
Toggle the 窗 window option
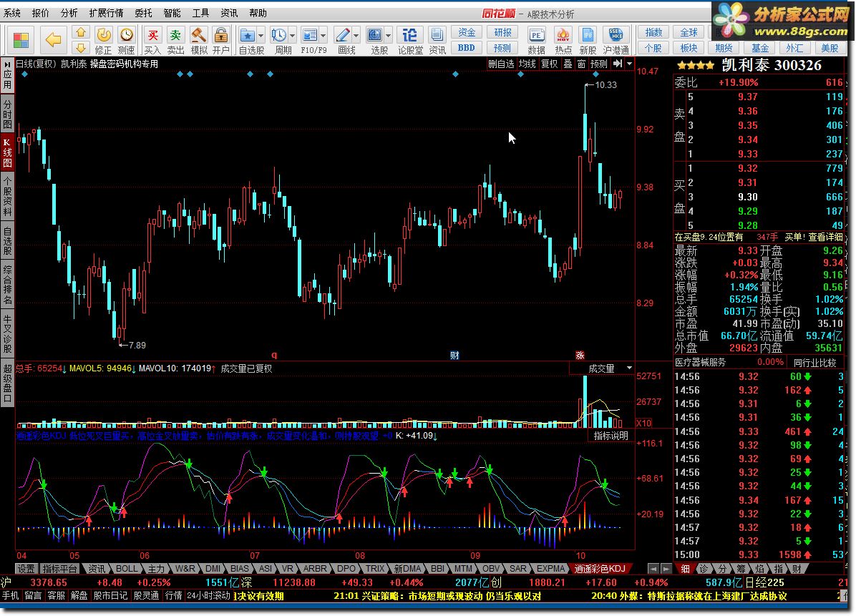[x=581, y=64]
